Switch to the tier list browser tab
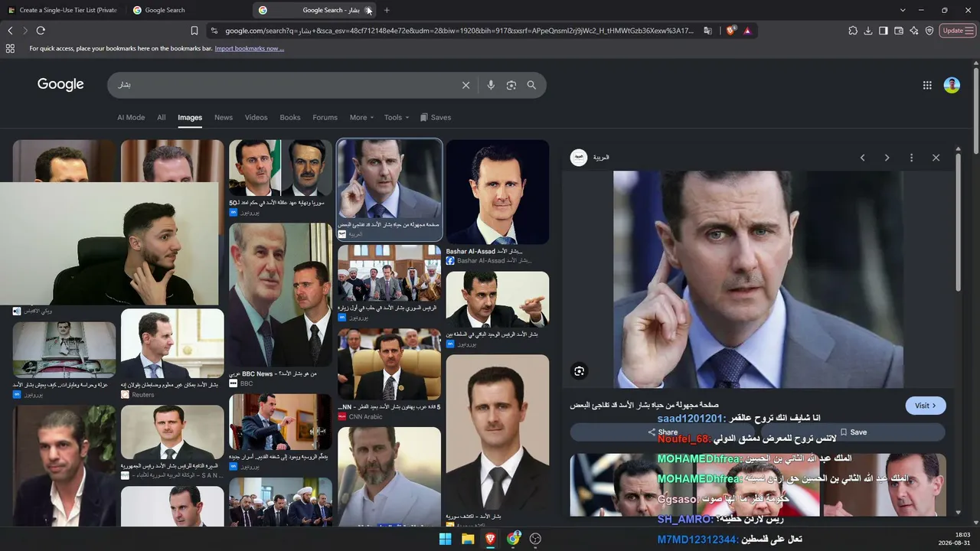The width and height of the screenshot is (980, 551). [63, 10]
